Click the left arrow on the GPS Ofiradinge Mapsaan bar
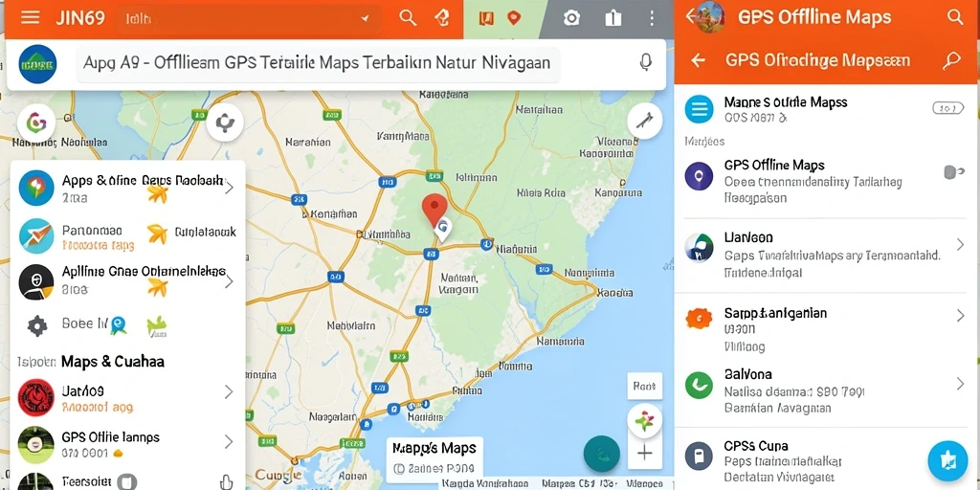 click(x=698, y=60)
